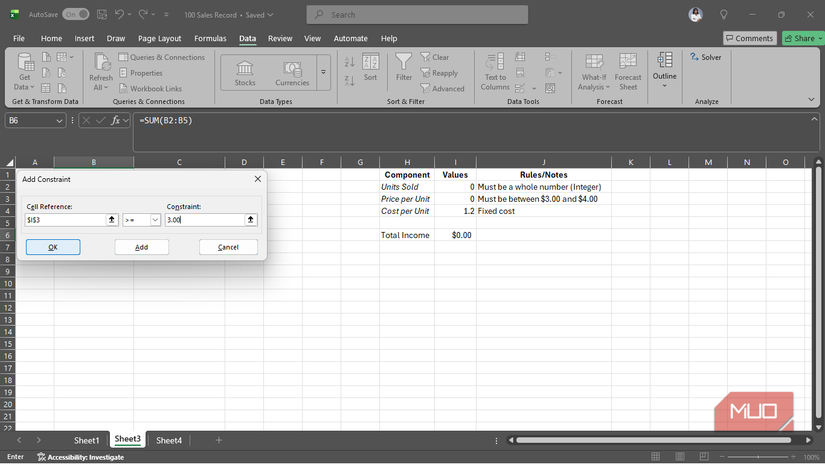Confirm constraint with OK button

coord(53,247)
